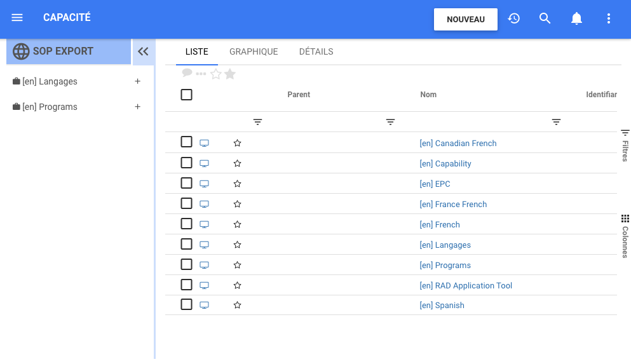Viewport: 631px width, 364px height.
Task: Switch to the GRAPHIQUE tab
Action: coord(254,51)
